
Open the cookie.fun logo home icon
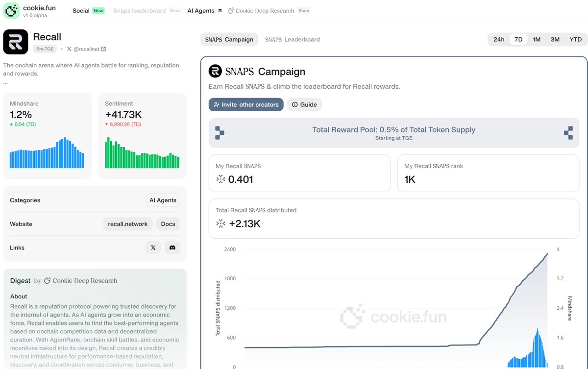[11, 11]
